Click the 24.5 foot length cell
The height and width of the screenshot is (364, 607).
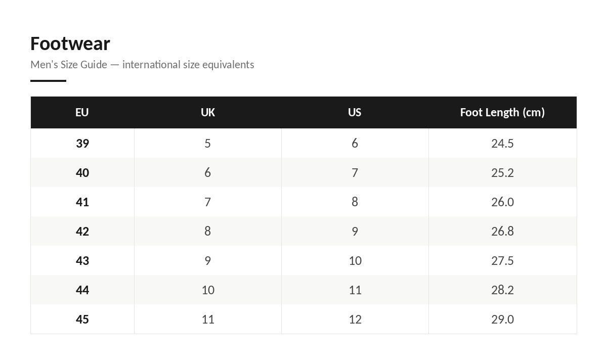[x=502, y=143]
